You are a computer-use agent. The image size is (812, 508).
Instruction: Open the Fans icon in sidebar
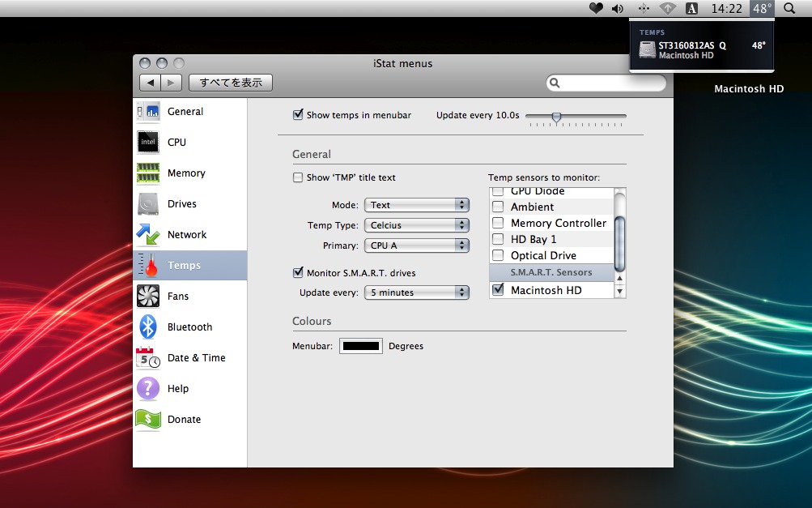pyautogui.click(x=148, y=296)
